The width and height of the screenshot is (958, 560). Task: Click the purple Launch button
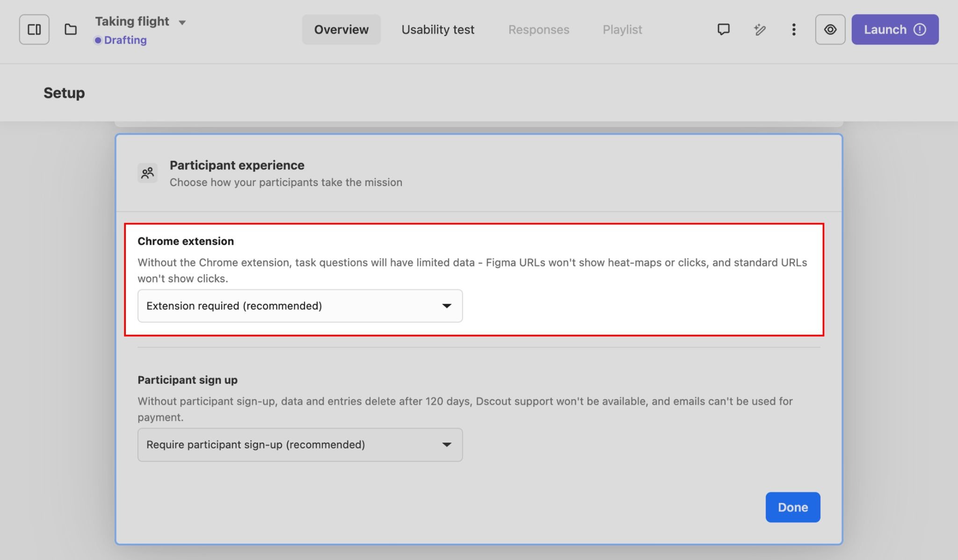click(884, 29)
